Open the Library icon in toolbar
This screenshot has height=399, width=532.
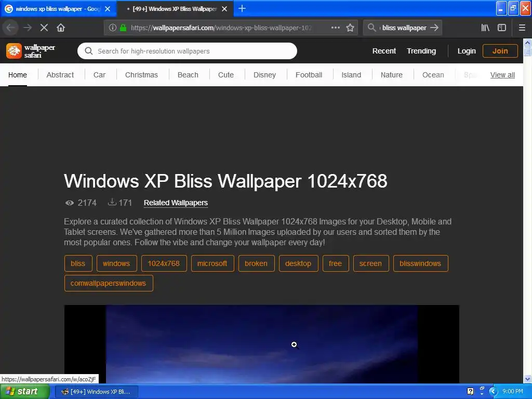click(x=485, y=28)
